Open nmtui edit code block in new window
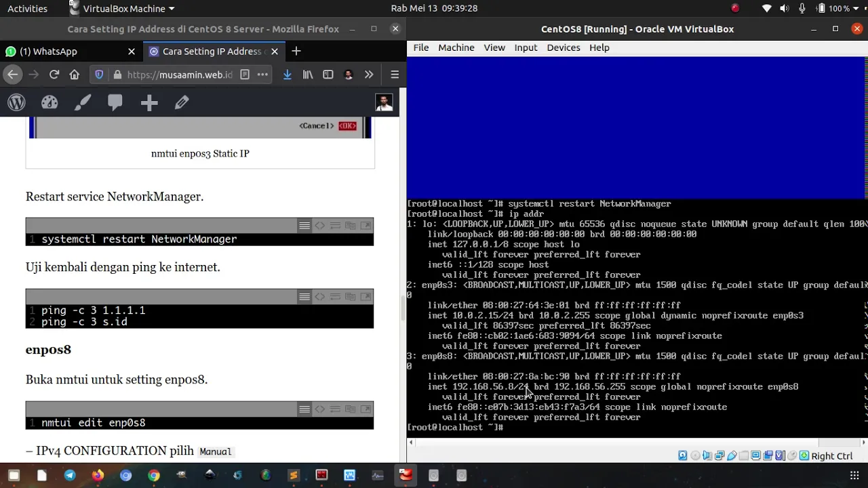The height and width of the screenshot is (488, 868). click(x=366, y=409)
